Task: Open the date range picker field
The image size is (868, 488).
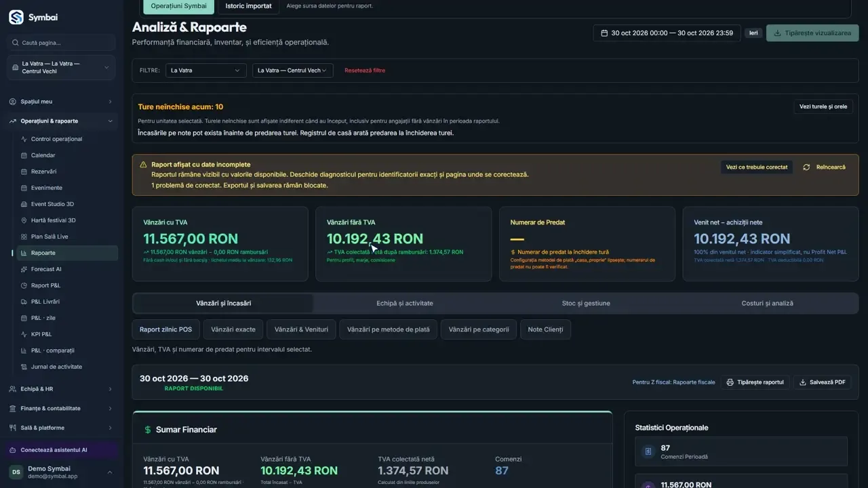Action: click(667, 33)
